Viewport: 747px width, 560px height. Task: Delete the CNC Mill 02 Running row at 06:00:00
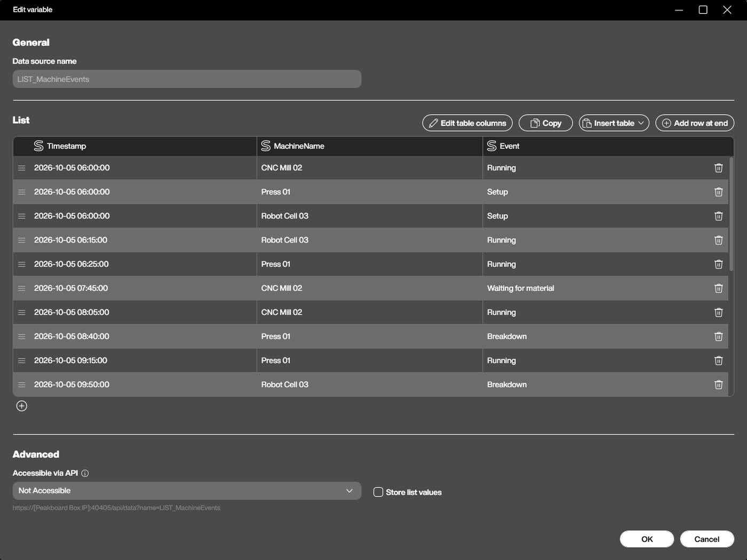coord(718,168)
